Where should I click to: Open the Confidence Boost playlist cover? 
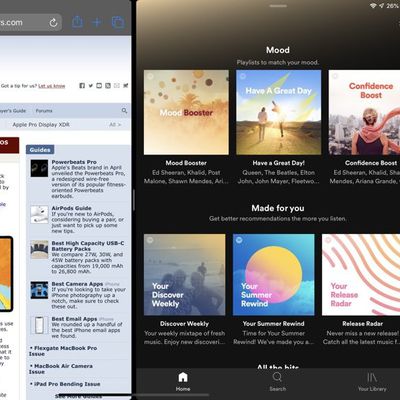(x=364, y=112)
